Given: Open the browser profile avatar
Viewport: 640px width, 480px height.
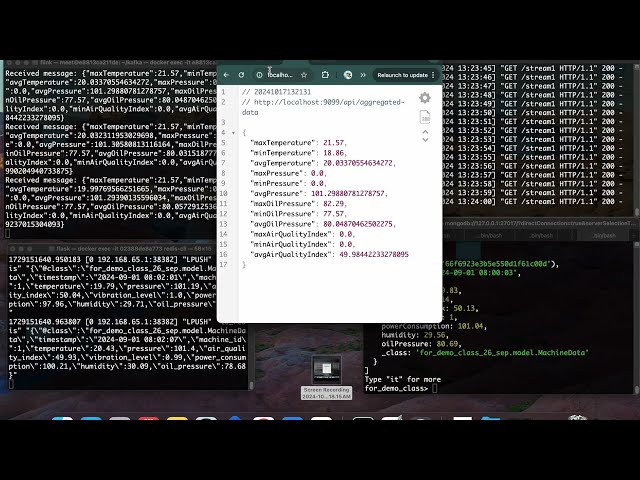Looking at the screenshot, I should point(348,75).
